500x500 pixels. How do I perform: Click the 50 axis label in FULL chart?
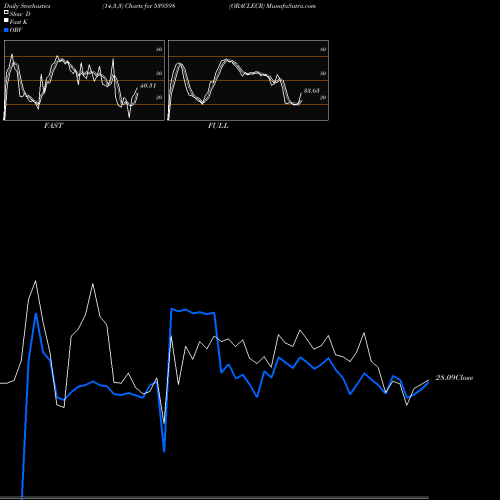tap(323, 74)
